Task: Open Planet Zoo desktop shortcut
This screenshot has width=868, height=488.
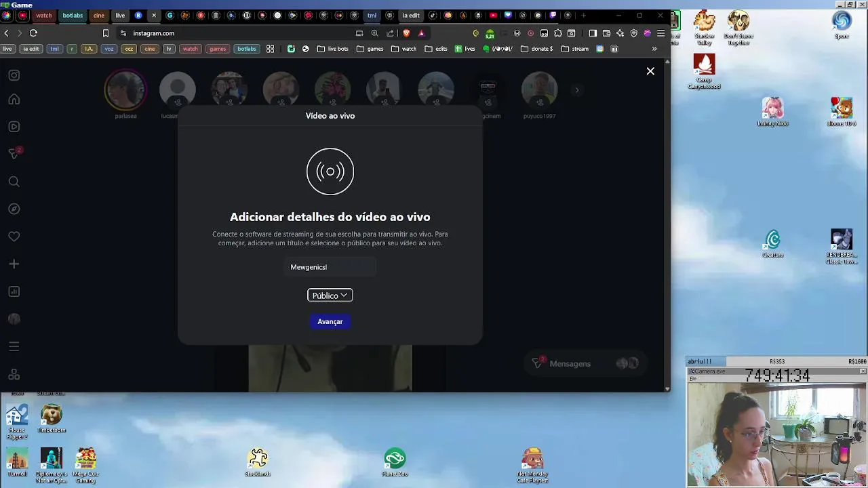Action: coord(395,462)
